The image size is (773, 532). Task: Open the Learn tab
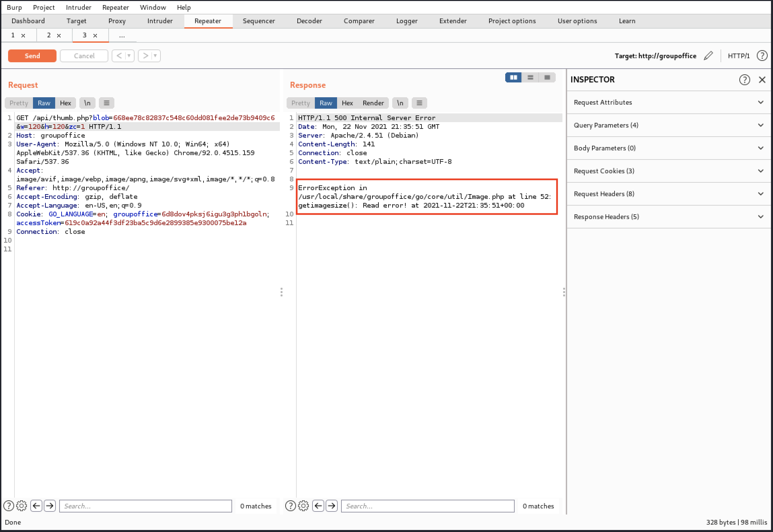tap(627, 21)
